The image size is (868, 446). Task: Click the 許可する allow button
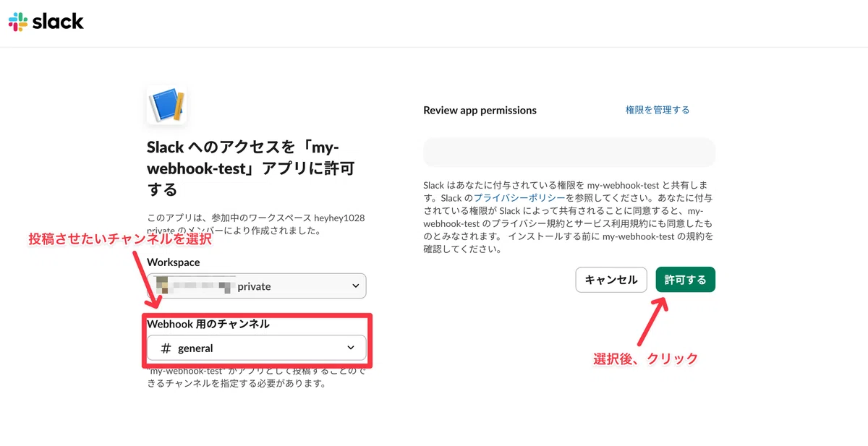tap(686, 280)
